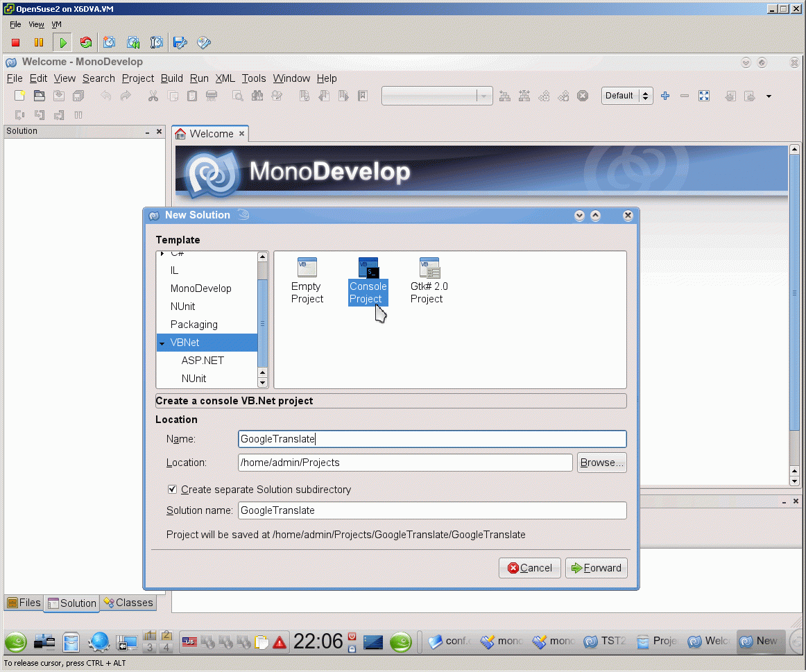This screenshot has height=672, width=806.
Task: Click the 22:06 taskbar clock
Action: pyautogui.click(x=318, y=641)
